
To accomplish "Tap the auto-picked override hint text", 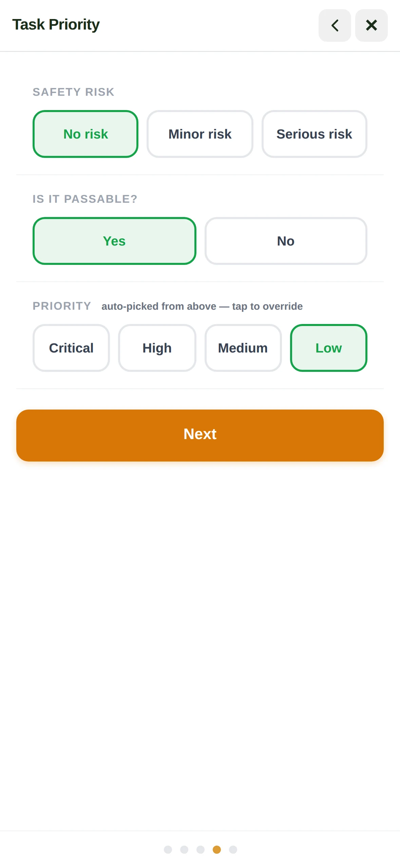I will point(202,306).
